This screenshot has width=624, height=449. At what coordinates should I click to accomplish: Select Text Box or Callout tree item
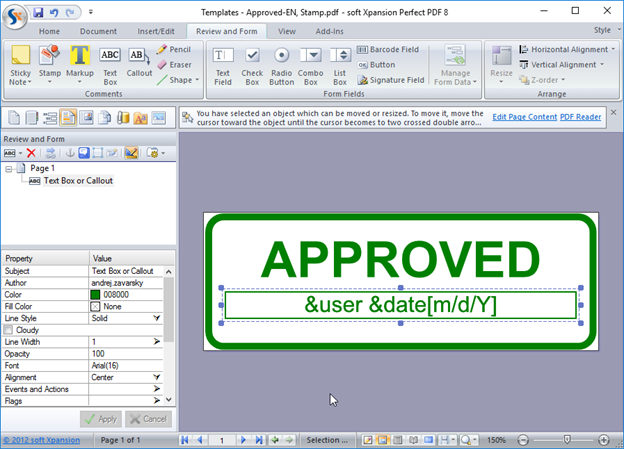tap(78, 181)
